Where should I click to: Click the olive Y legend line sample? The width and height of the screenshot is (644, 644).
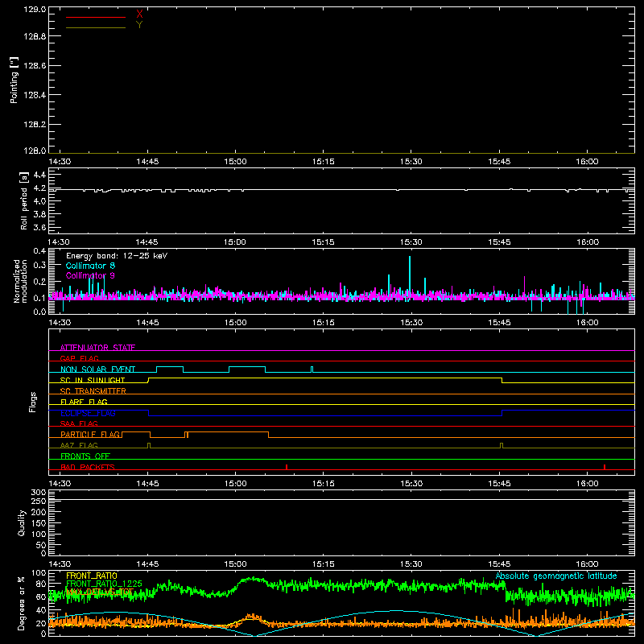pos(96,28)
